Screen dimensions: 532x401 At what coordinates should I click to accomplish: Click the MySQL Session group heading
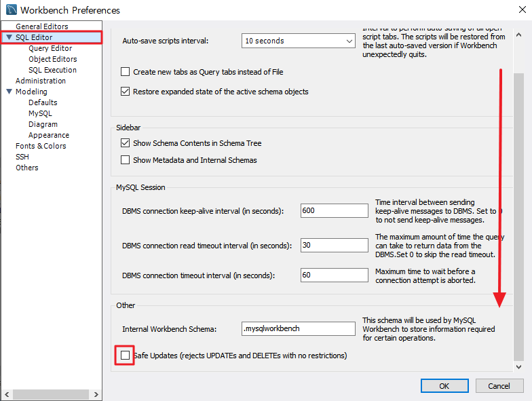(140, 187)
